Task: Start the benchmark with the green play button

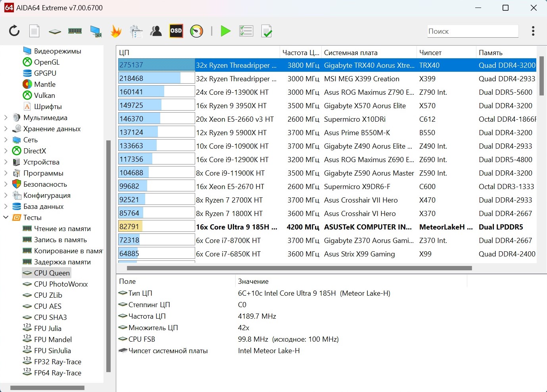Action: pos(226,31)
